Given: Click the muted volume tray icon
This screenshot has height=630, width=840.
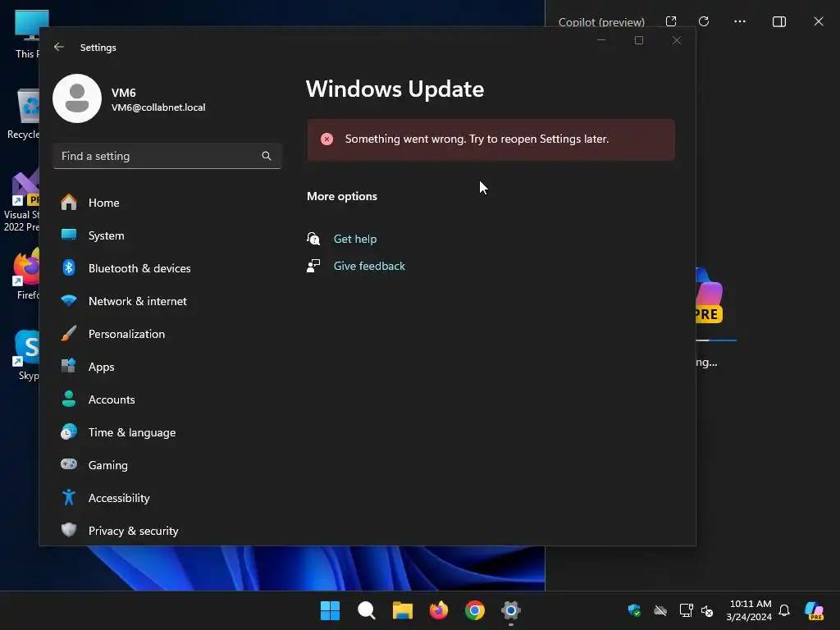Looking at the screenshot, I should [x=708, y=610].
